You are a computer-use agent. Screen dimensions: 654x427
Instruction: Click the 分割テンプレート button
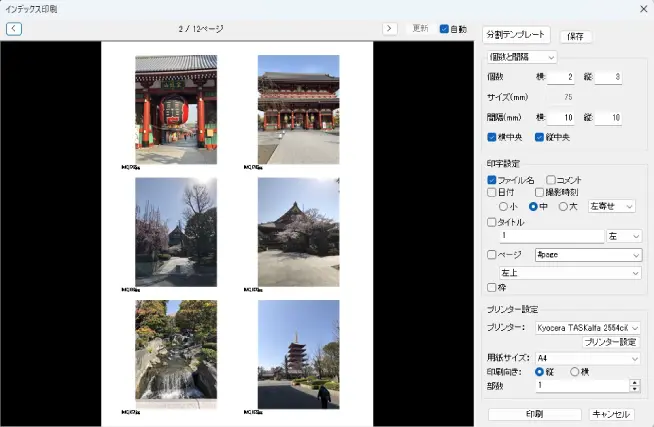coord(516,35)
